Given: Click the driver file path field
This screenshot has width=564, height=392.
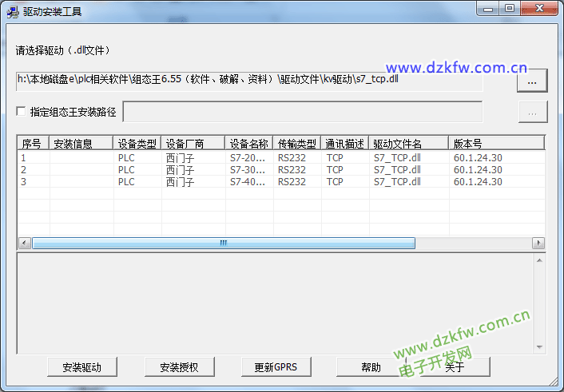Looking at the screenshot, I should [249, 81].
